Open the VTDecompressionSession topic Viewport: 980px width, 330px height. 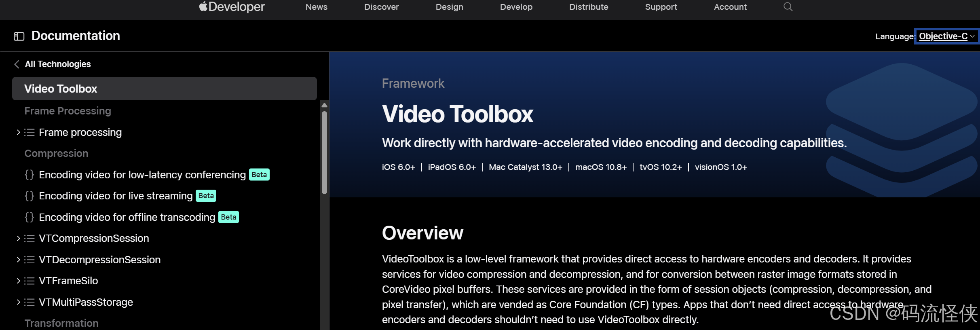(100, 260)
